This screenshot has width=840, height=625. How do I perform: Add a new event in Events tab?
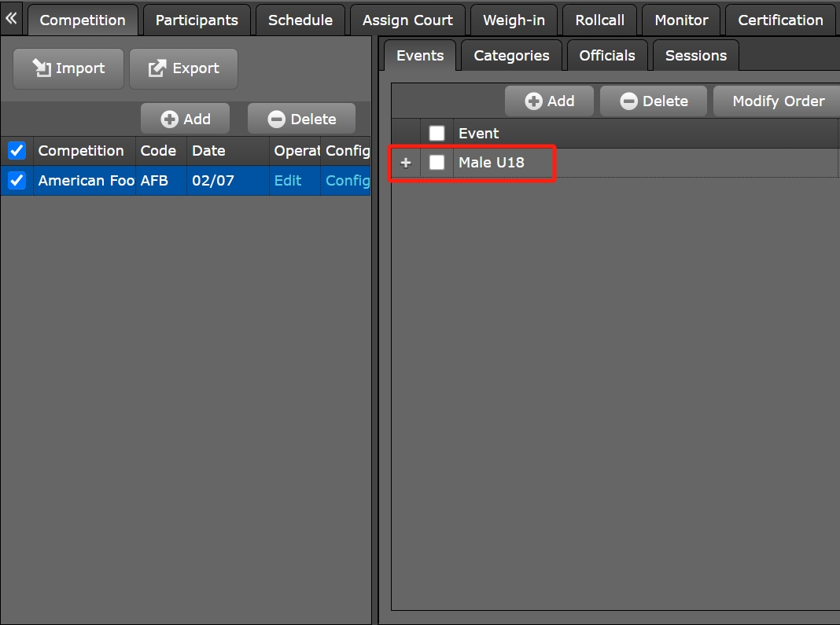click(549, 101)
